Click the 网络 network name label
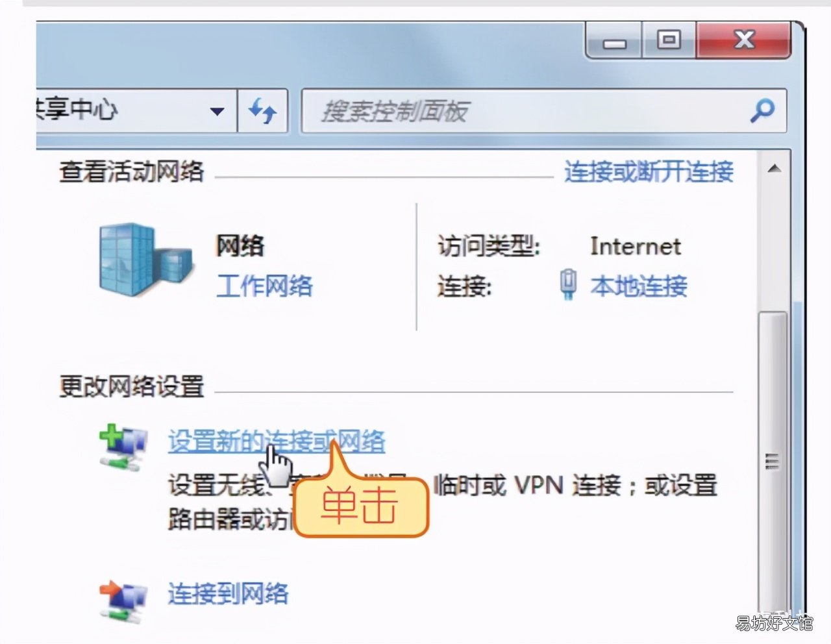 240,246
